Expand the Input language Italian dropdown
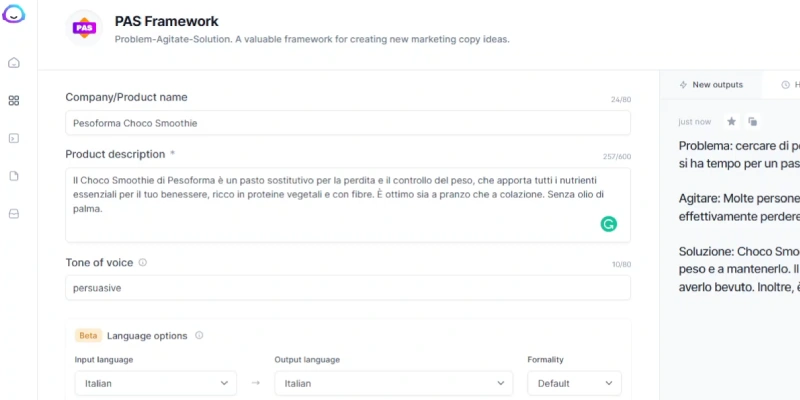Viewport: 800px width, 400px height. [x=156, y=383]
